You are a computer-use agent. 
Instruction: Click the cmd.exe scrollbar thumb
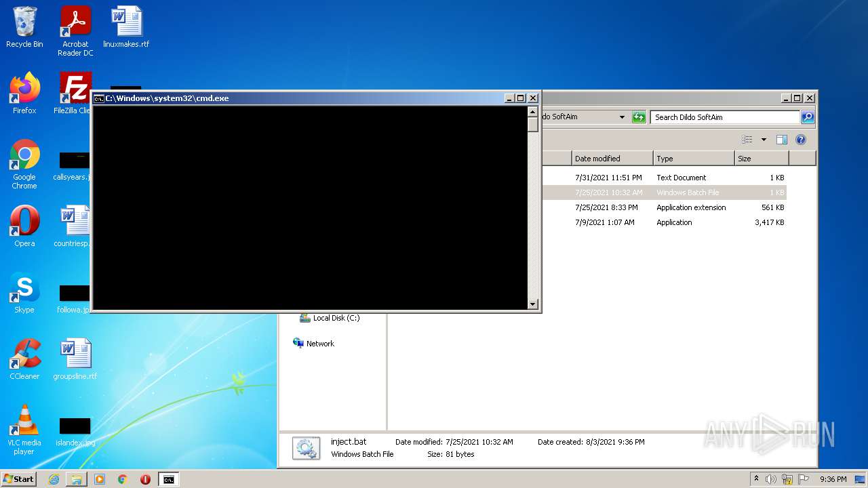coord(532,123)
